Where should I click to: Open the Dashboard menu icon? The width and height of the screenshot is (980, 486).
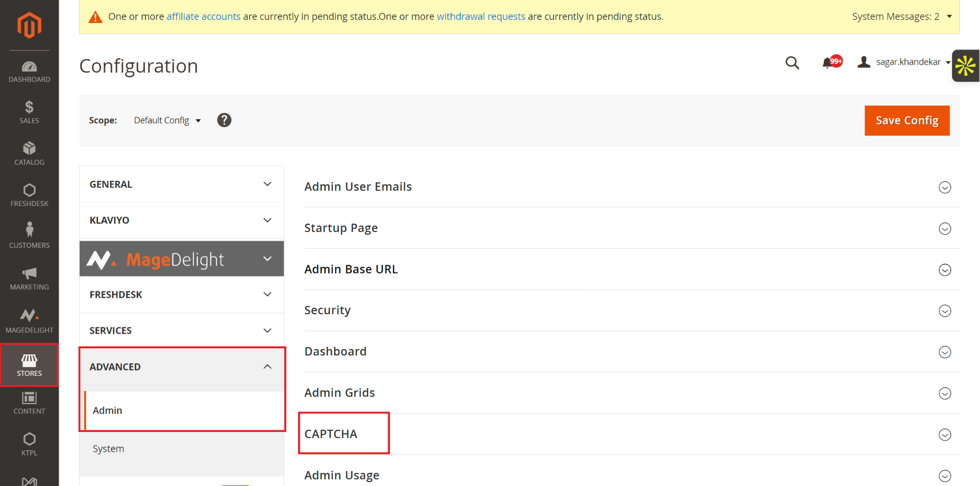pos(29,67)
